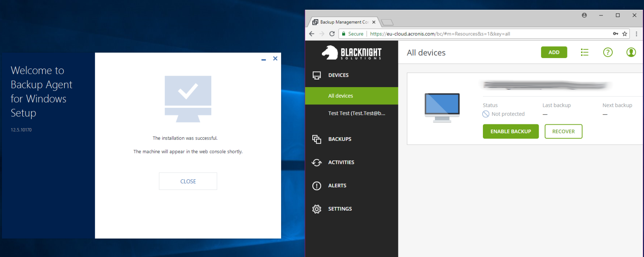
Task: Close the Chrome browser window
Action: tap(635, 15)
